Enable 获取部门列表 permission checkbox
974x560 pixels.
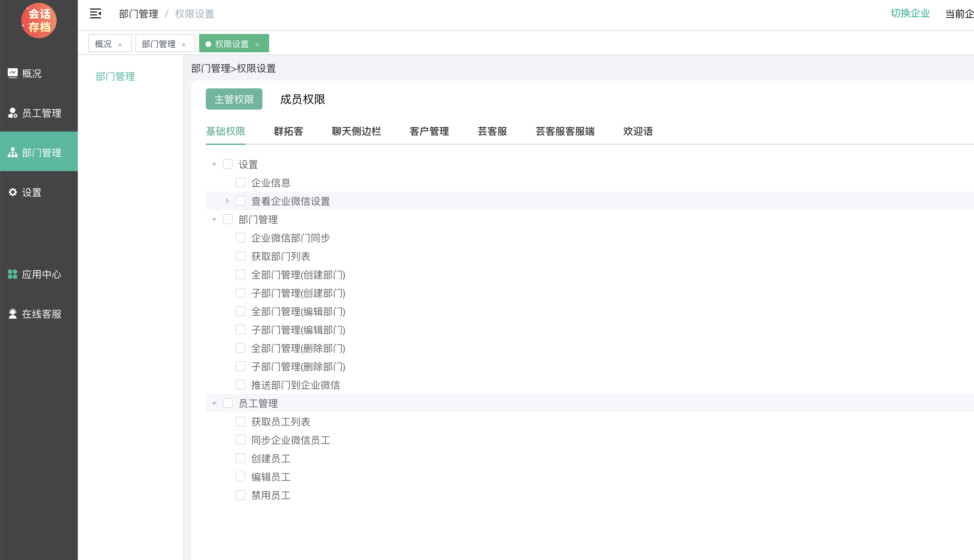(x=240, y=256)
